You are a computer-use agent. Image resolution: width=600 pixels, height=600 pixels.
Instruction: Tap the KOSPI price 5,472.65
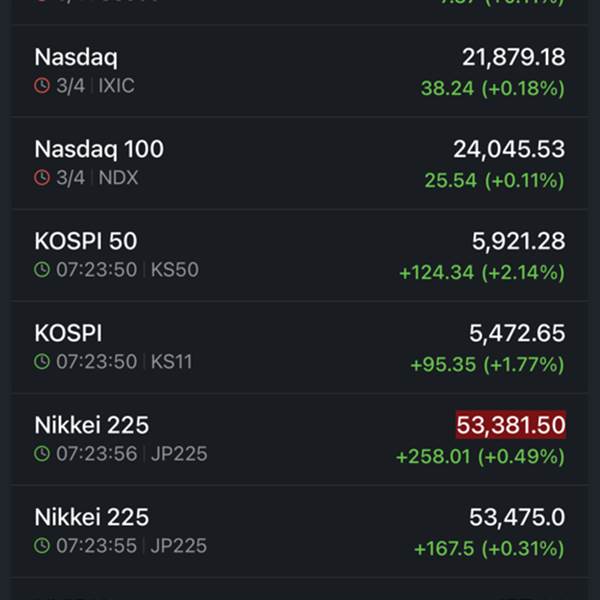click(x=517, y=333)
